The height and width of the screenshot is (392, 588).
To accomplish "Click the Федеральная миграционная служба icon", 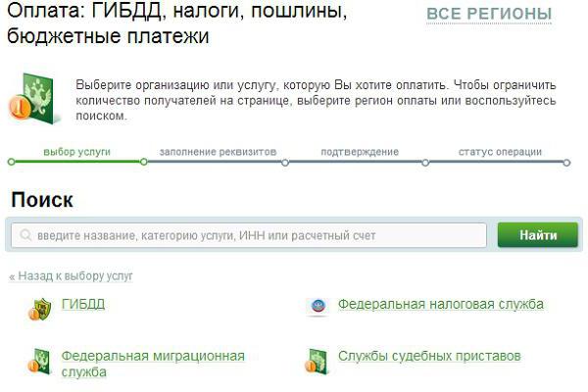I will click(x=40, y=361).
